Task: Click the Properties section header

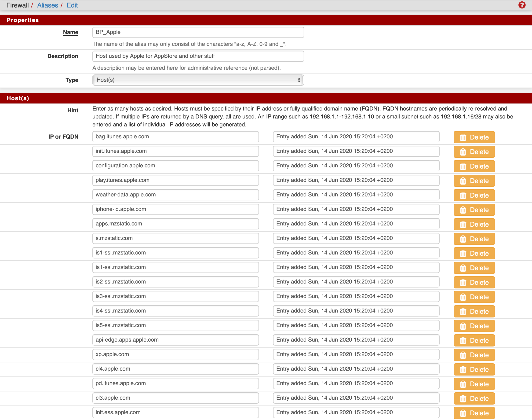Action: pos(266,20)
